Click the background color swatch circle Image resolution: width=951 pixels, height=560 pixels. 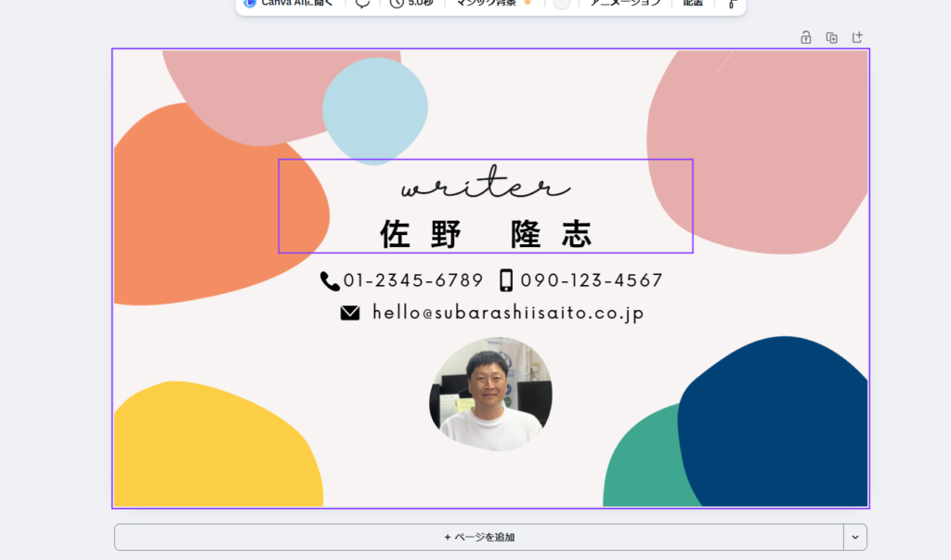[x=561, y=4]
